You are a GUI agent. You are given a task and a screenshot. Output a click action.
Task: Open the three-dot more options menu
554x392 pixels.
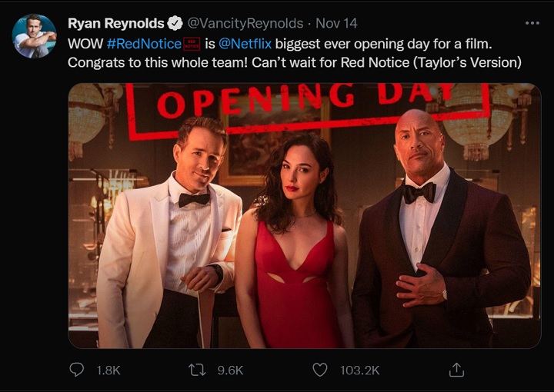coord(532,23)
